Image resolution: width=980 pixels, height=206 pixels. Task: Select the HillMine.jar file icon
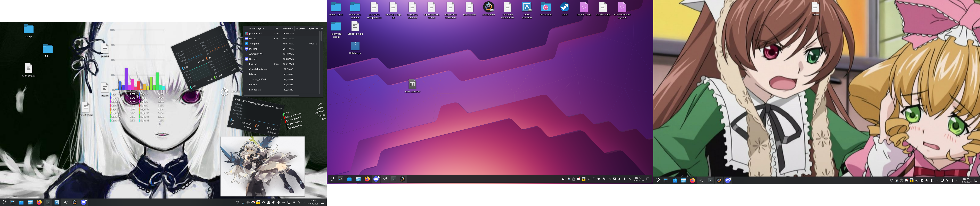point(355,46)
